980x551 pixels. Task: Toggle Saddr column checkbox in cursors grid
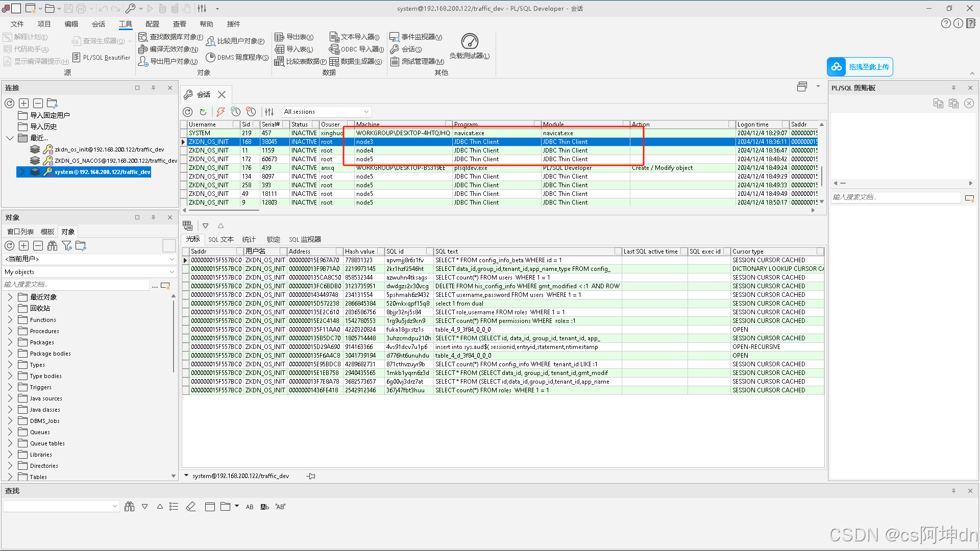point(240,252)
